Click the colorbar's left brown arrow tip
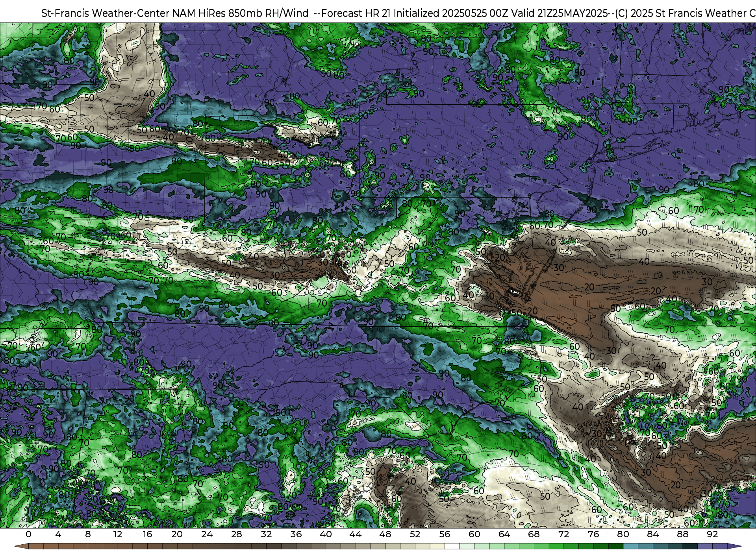 point(20,546)
